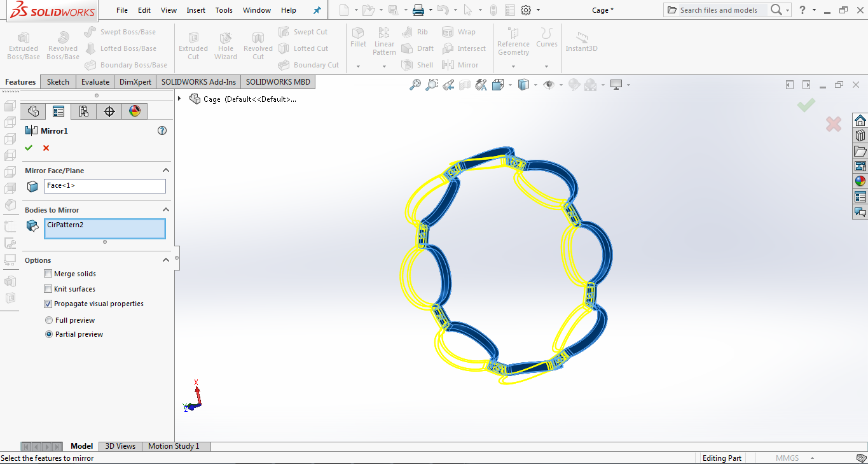Open File Explorer task pane folder icon
The image size is (868, 464).
pos(860,151)
